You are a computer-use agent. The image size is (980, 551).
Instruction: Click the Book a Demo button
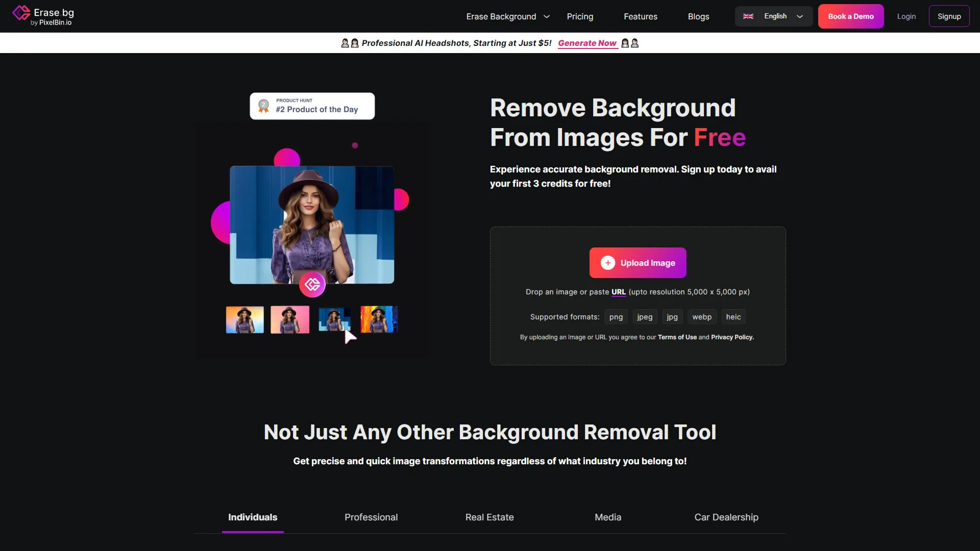(851, 16)
